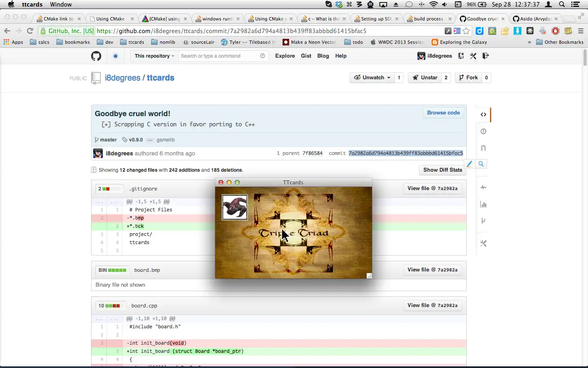Screen dimensions: 588x368
Task: Click the Browse code button
Action: tap(443, 113)
